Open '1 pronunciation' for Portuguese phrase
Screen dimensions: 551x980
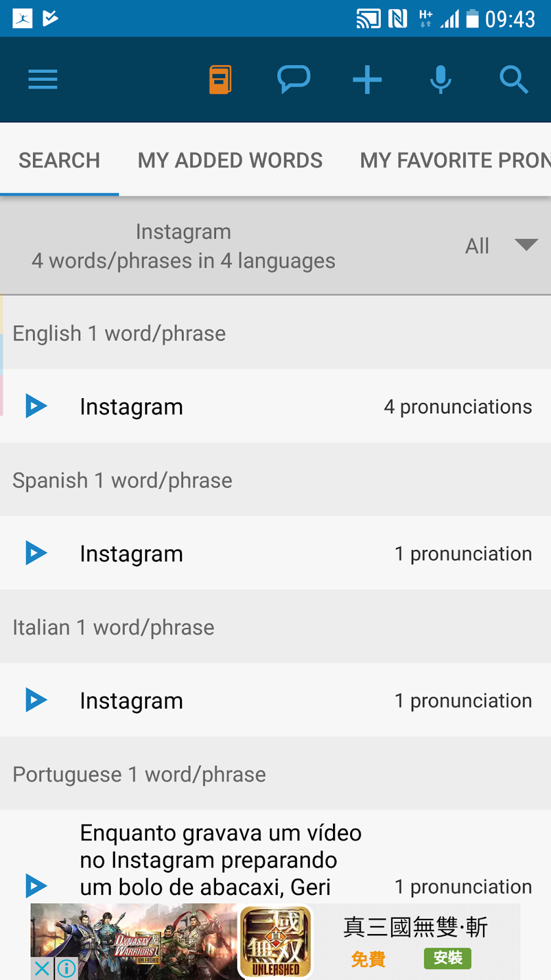click(463, 887)
